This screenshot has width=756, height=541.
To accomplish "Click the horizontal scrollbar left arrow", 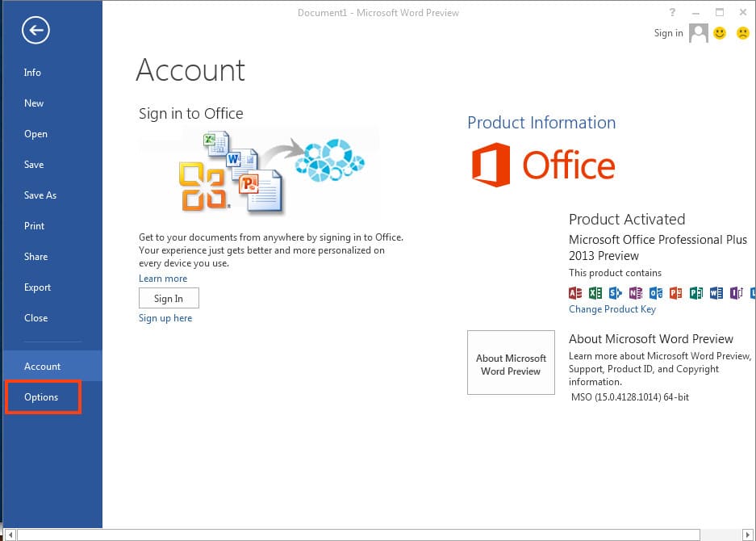I will click(x=10, y=535).
